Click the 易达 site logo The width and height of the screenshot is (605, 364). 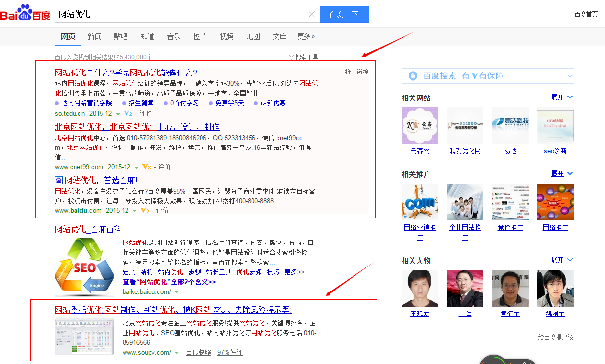coord(510,126)
